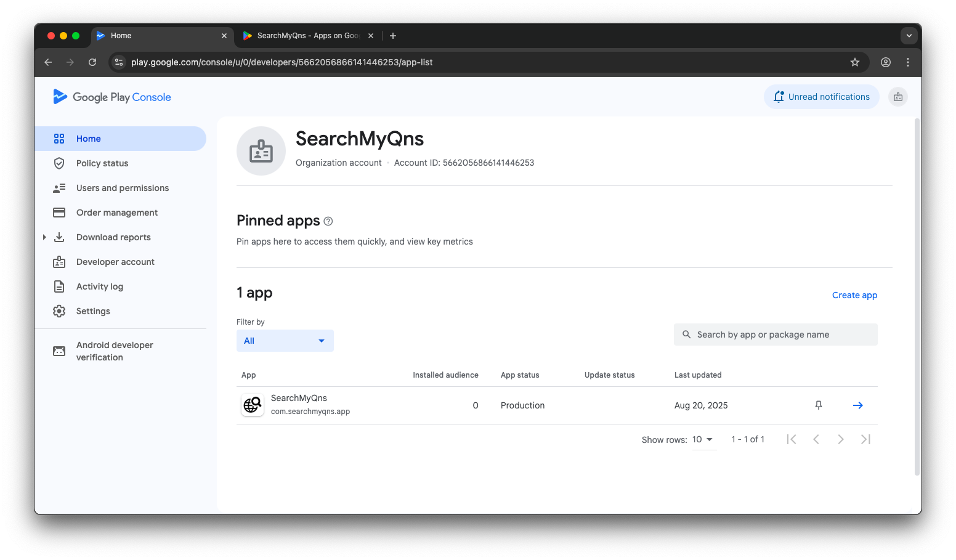The width and height of the screenshot is (956, 560).
Task: Open the tab search dropdown arrow
Action: coord(909,36)
